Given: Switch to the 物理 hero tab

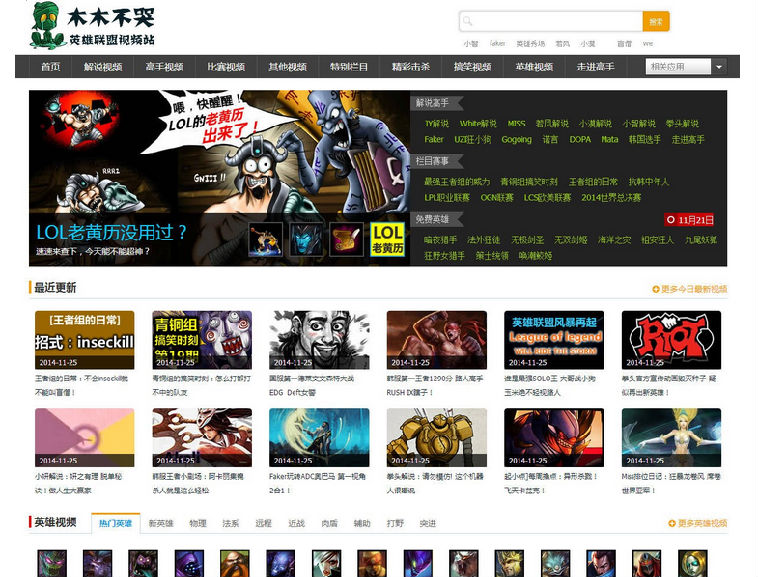Looking at the screenshot, I should coord(198,523).
